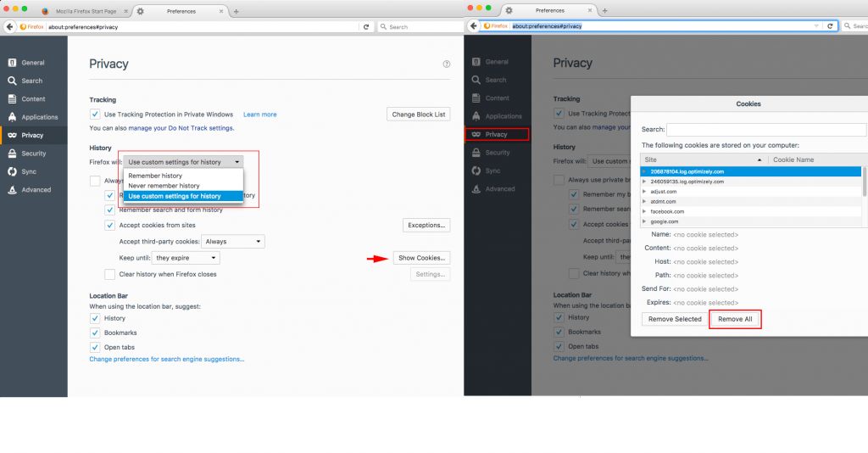The width and height of the screenshot is (868, 453).
Task: Open Advanced in the left window sidebar
Action: [x=33, y=189]
